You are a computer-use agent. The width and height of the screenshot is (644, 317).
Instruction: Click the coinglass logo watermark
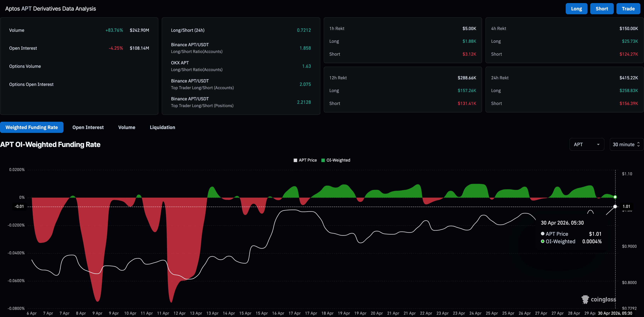[x=599, y=299]
